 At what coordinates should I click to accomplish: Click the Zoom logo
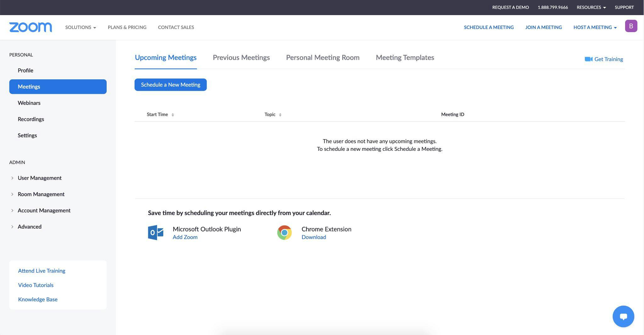coord(31,27)
